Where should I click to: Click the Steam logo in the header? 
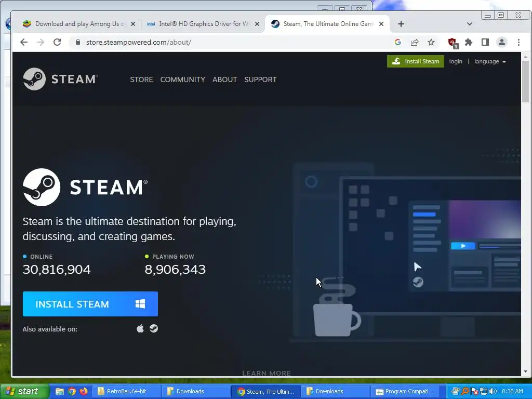point(60,79)
